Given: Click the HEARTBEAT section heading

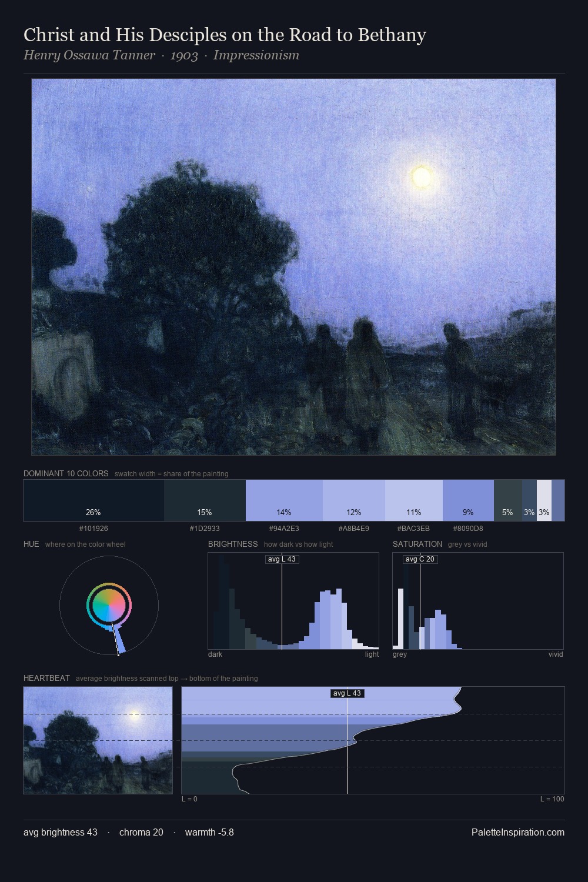Looking at the screenshot, I should point(46,678).
